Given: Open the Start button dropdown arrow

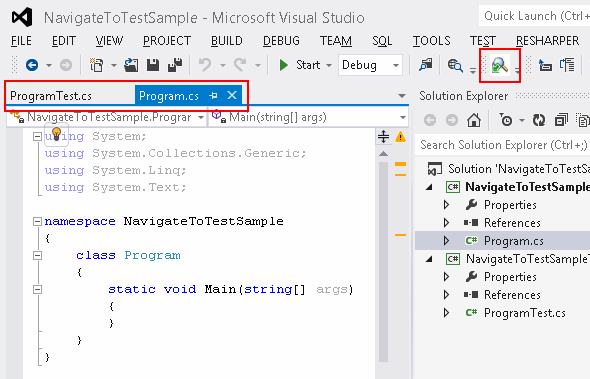Looking at the screenshot, I should [x=329, y=65].
